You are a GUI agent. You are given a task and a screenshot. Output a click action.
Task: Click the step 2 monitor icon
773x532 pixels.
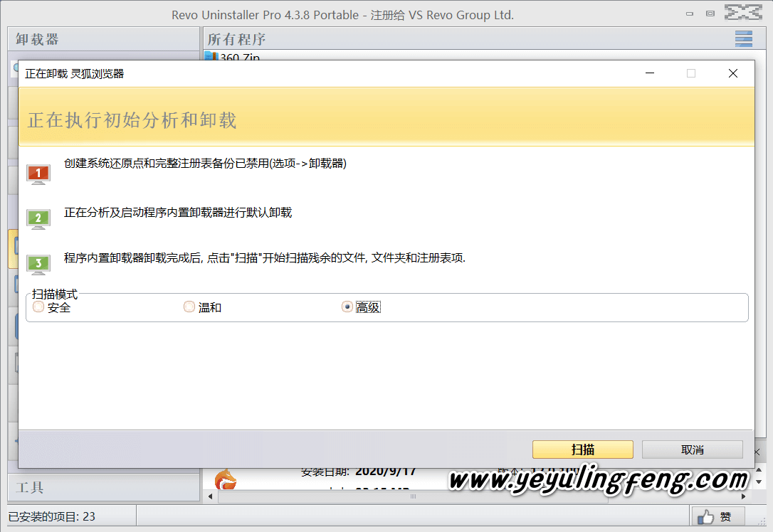pyautogui.click(x=38, y=219)
